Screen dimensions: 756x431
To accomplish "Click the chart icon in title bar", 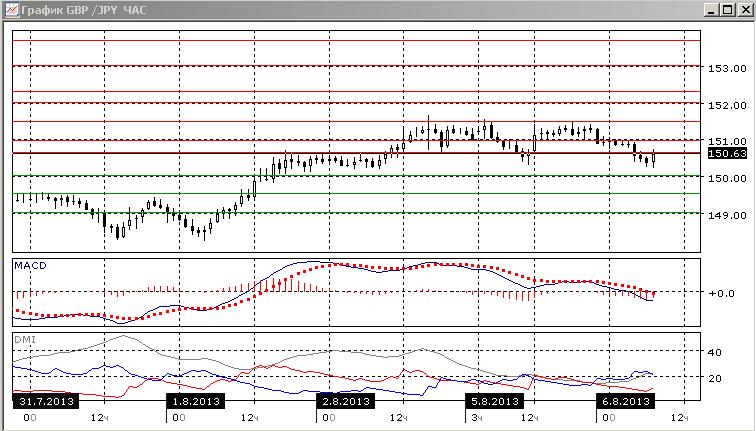I will coord(12,10).
